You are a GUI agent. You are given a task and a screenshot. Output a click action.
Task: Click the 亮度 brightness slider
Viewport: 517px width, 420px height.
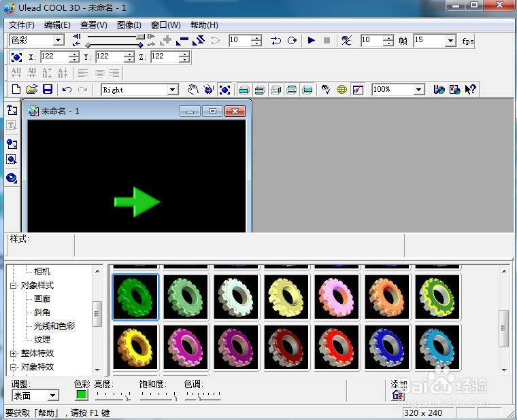pos(113,396)
